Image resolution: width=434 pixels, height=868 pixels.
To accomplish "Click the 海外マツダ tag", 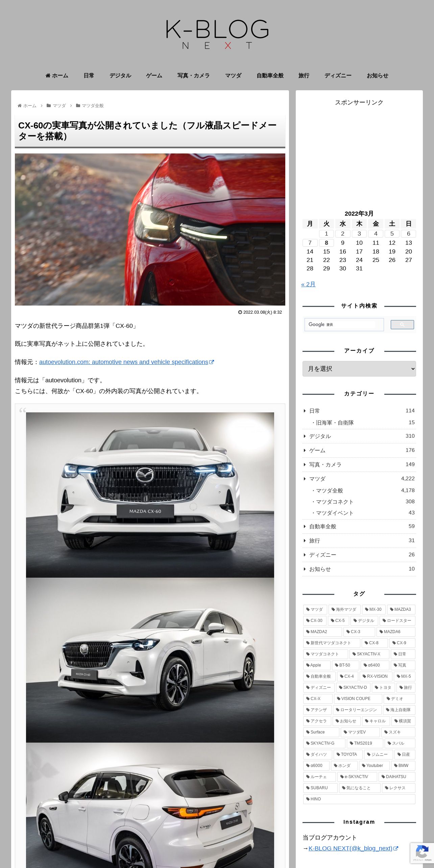I will click(x=344, y=609).
